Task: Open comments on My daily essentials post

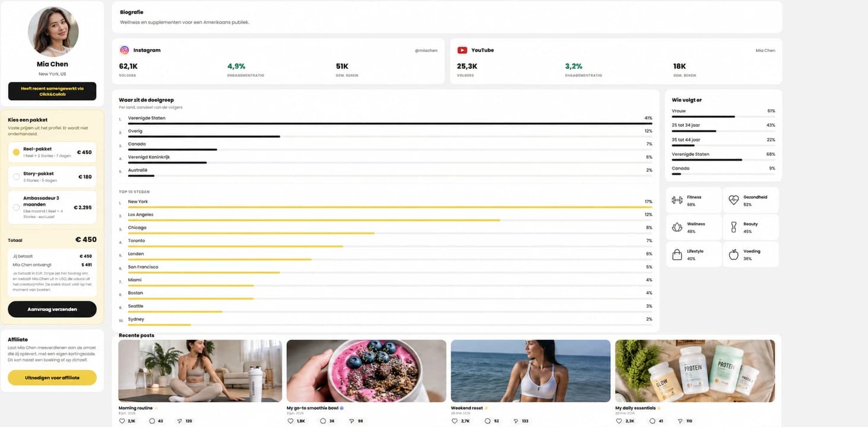Action: coord(652,421)
